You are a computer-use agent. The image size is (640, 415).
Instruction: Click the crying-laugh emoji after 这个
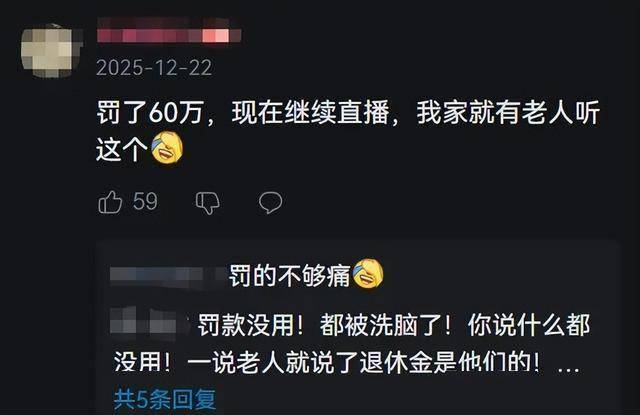(x=167, y=148)
